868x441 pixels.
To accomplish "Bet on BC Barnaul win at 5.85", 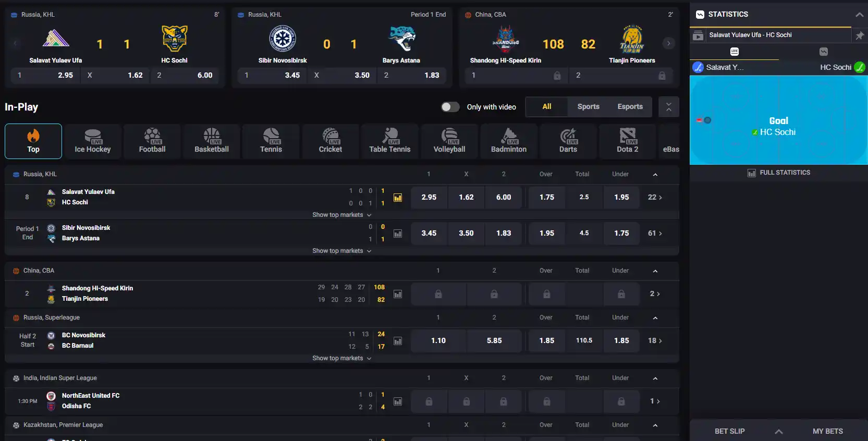I will (x=494, y=341).
